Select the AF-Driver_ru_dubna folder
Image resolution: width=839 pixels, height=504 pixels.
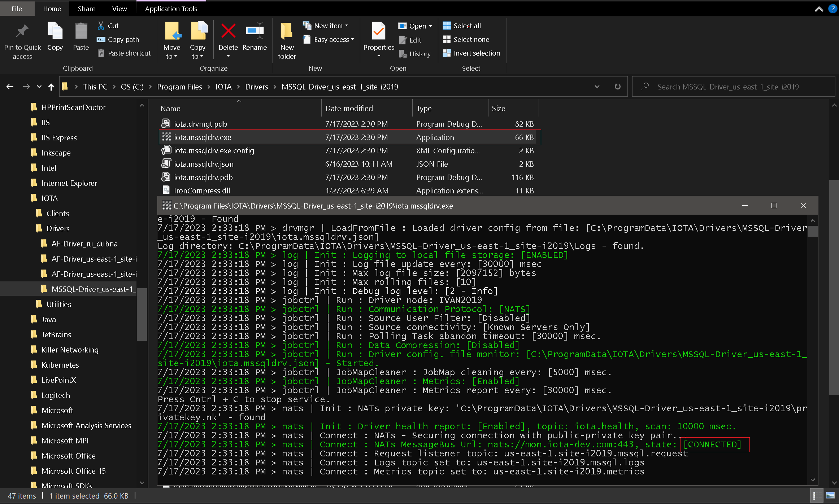(84, 244)
